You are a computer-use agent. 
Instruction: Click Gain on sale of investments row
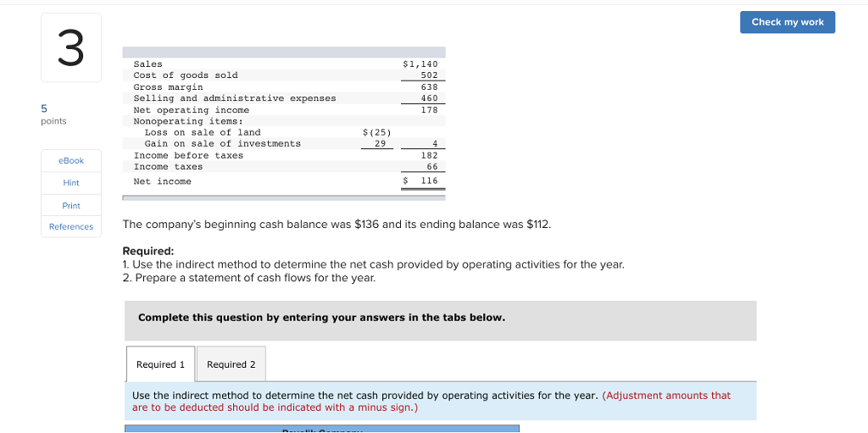pyautogui.click(x=283, y=143)
